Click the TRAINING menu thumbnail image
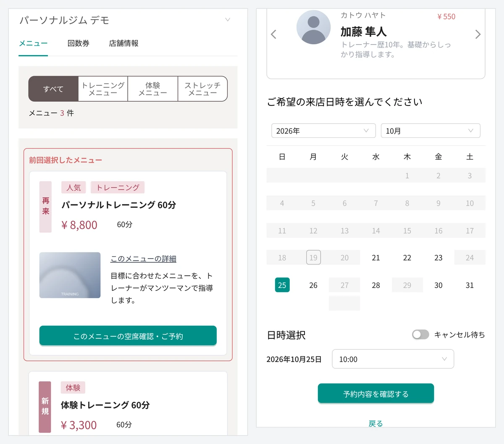504x444 pixels. click(x=70, y=275)
